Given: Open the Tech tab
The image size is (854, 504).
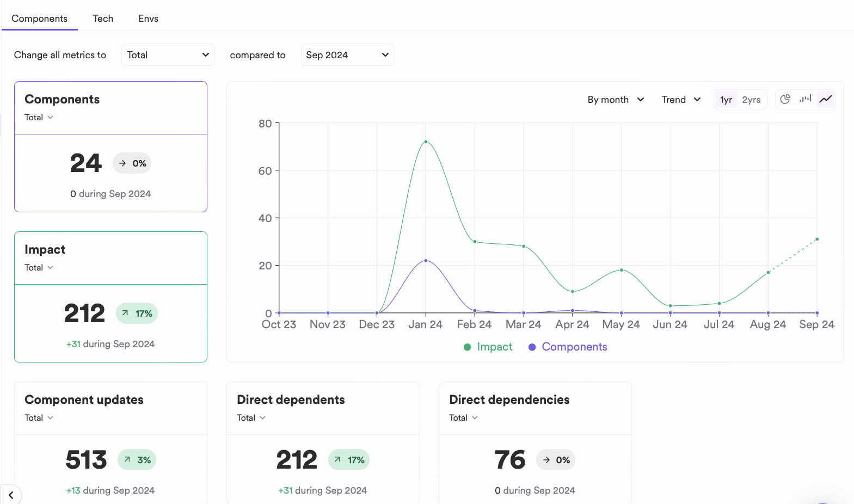Looking at the screenshot, I should click(x=103, y=19).
